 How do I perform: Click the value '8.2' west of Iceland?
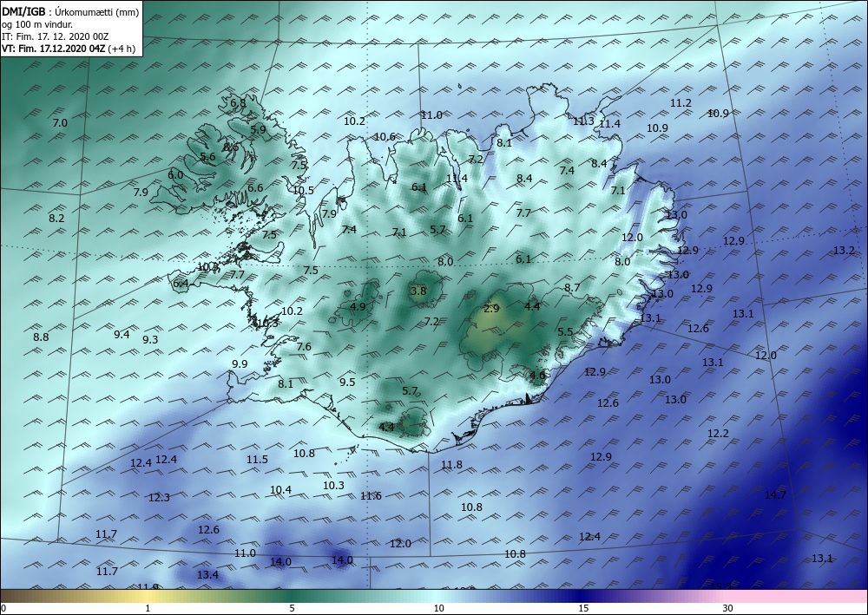point(56,219)
